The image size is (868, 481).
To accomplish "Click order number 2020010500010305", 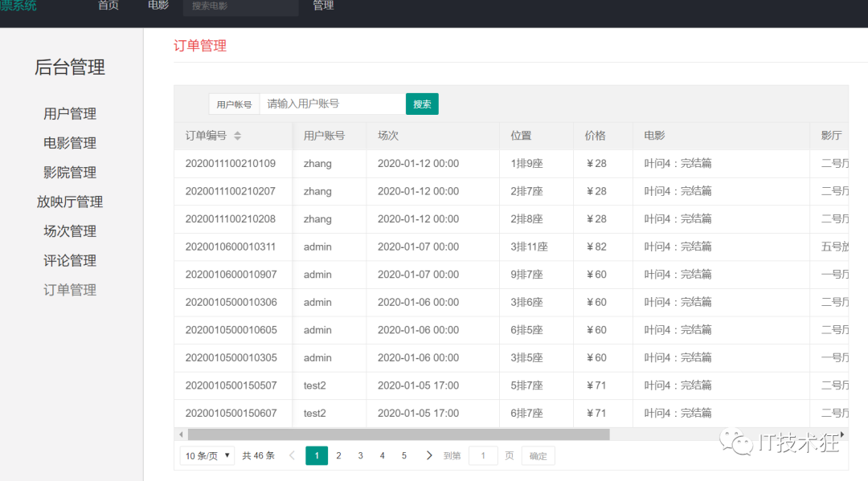I will pyautogui.click(x=231, y=357).
